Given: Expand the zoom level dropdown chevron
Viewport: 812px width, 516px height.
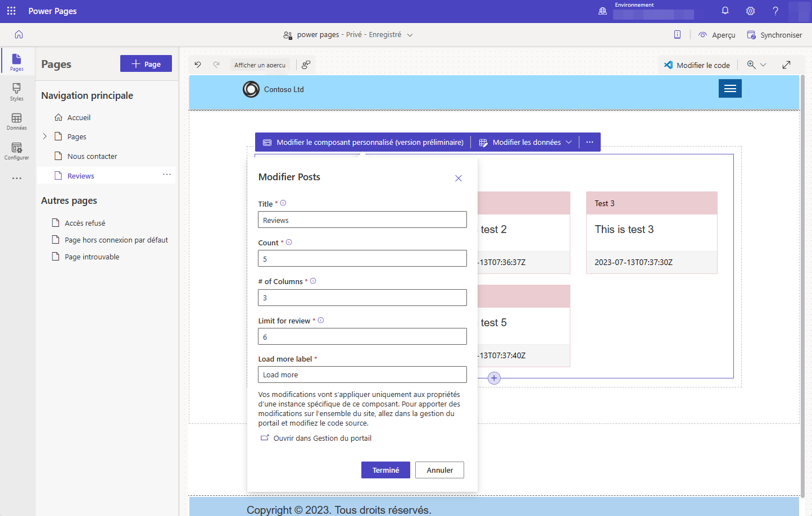Looking at the screenshot, I should point(763,65).
